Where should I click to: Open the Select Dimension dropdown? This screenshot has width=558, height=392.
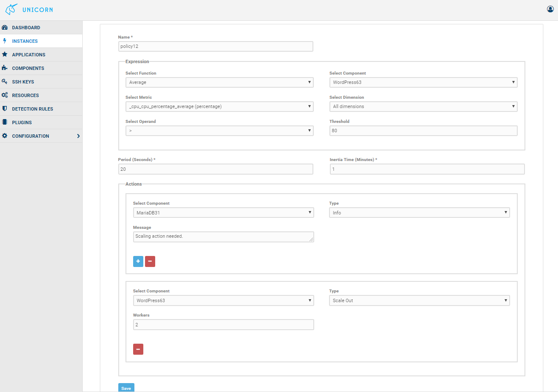423,106
